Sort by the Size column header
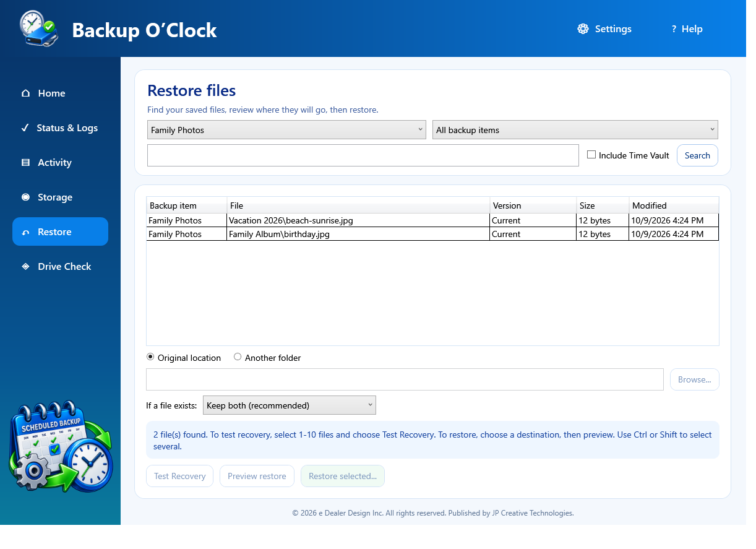 (603, 205)
